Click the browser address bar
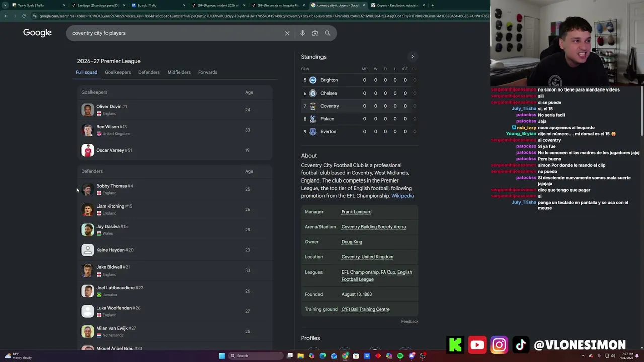This screenshot has width=644, height=362. click(x=262, y=16)
